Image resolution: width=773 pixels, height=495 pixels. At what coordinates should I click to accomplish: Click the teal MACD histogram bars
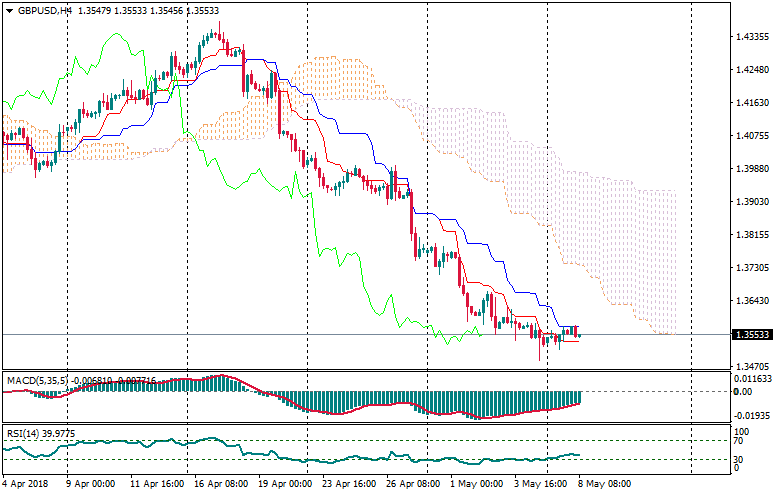pos(450,402)
